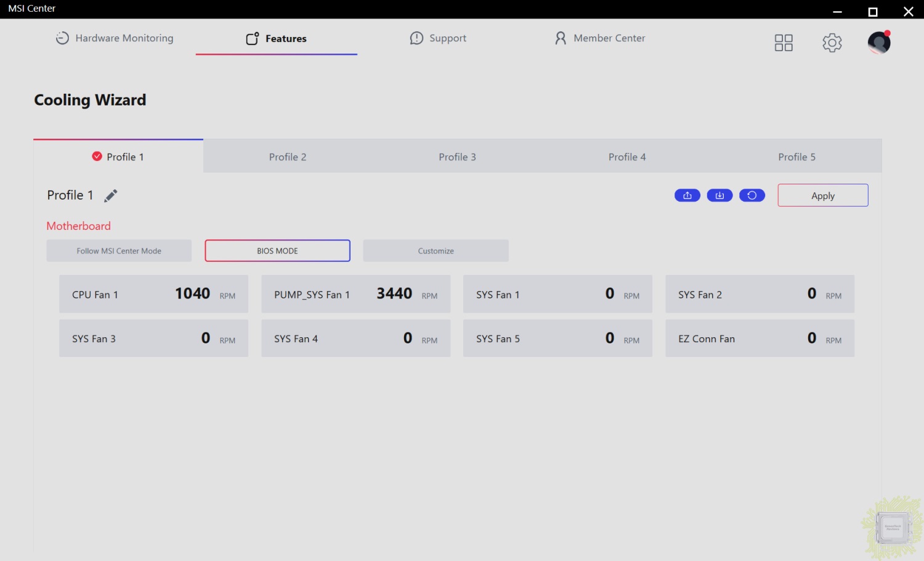Switch to Hardware Monitoring tab
924x561 pixels.
click(x=115, y=38)
